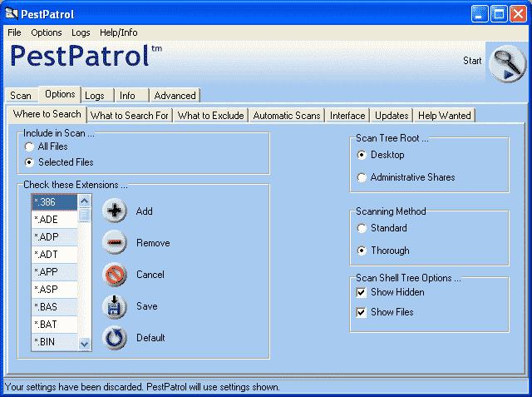Minimize the PestPatrol window
Screen dimensions: 532x397
click(x=480, y=14)
